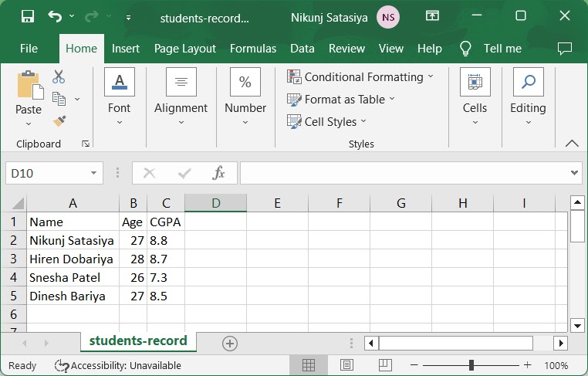This screenshot has width=588, height=376.
Task: Switch to Page Break Preview view
Action: (x=386, y=365)
